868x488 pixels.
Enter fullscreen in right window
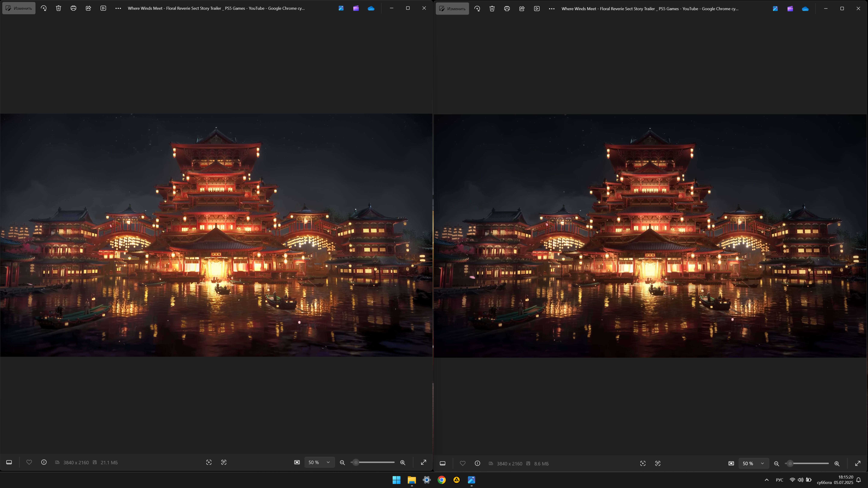pos(858,463)
